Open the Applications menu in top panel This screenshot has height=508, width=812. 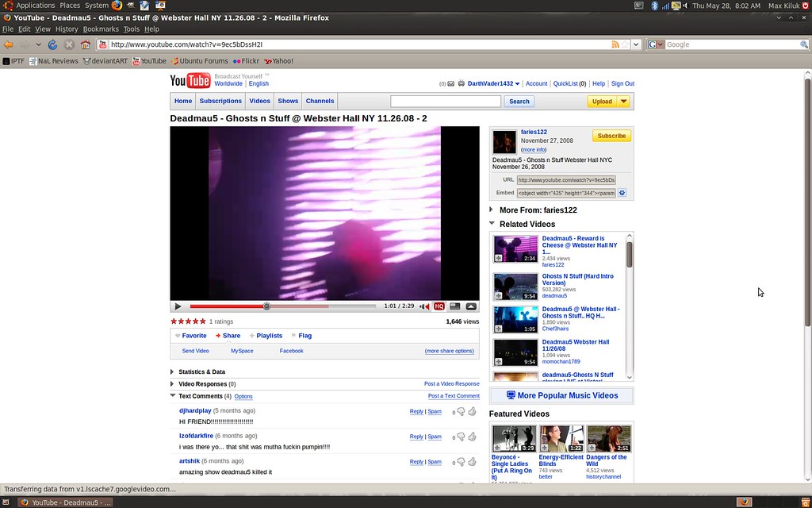[x=35, y=6]
